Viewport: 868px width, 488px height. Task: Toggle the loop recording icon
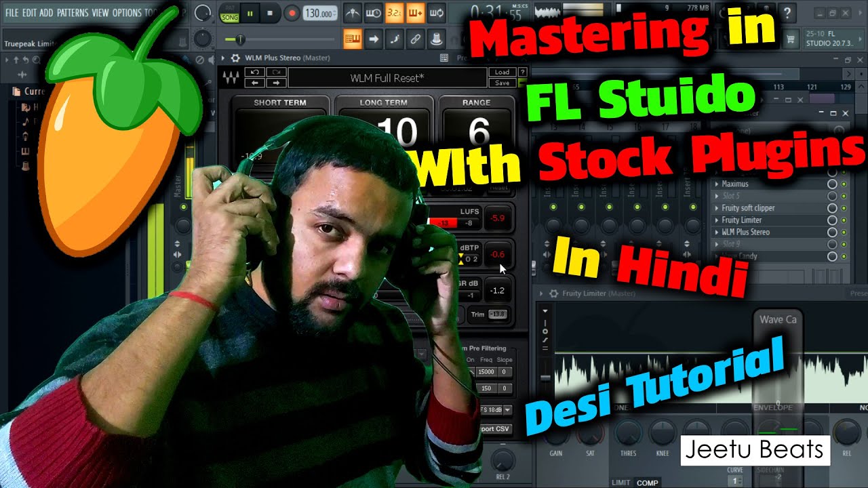click(x=437, y=13)
